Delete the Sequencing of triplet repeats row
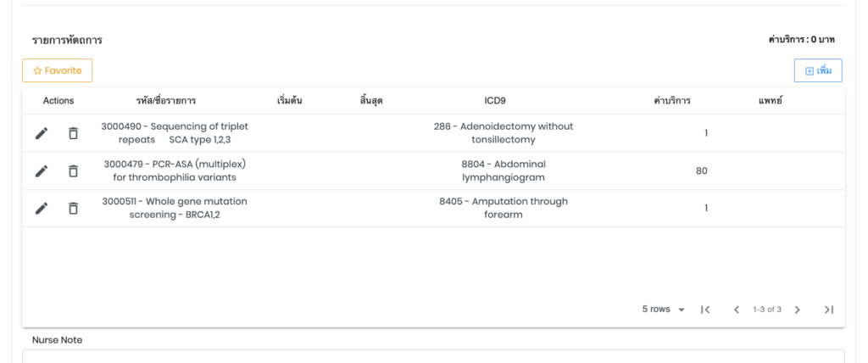The width and height of the screenshot is (868, 363). pos(73,133)
